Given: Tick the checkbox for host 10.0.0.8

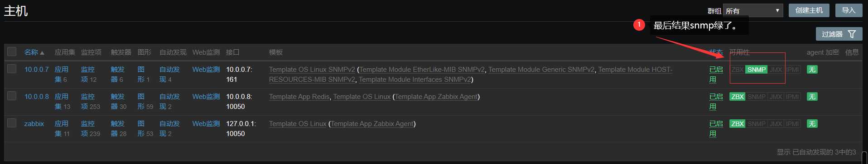Looking at the screenshot, I should (x=12, y=96).
